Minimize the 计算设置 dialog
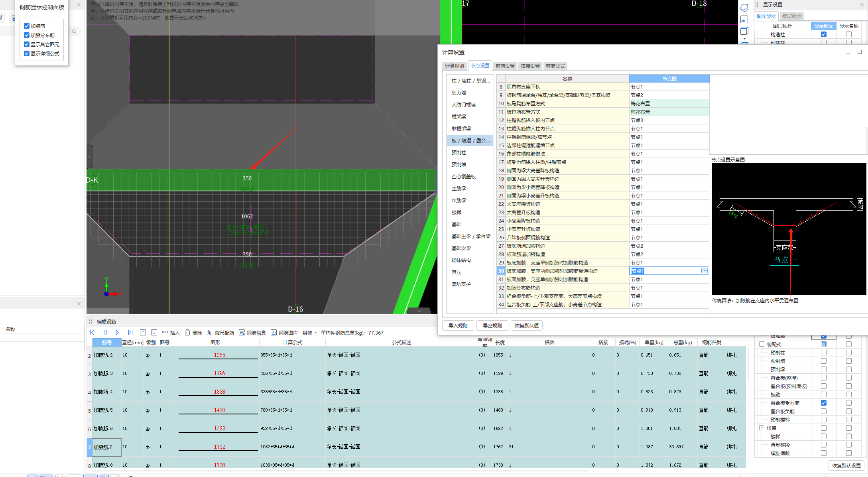 click(x=848, y=52)
